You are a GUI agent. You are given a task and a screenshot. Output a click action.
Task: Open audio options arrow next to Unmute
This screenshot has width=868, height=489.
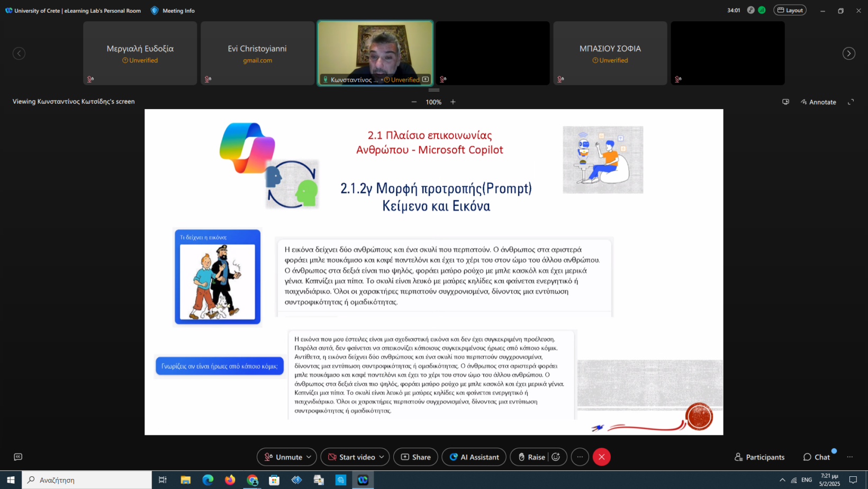point(309,457)
